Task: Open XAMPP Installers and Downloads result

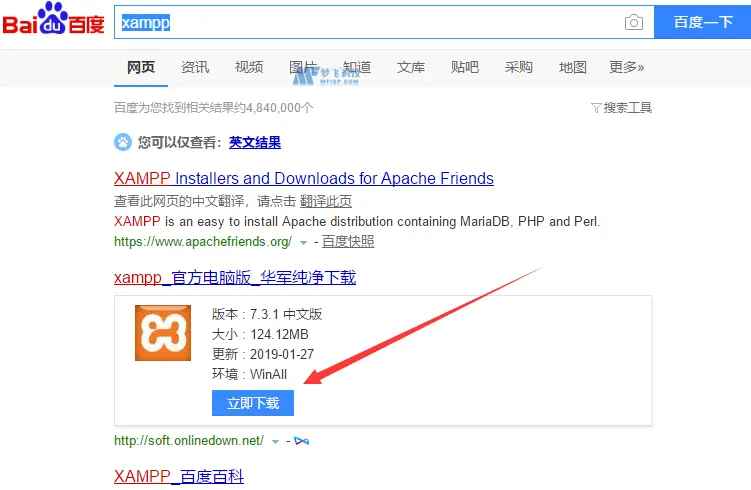Action: click(x=304, y=178)
